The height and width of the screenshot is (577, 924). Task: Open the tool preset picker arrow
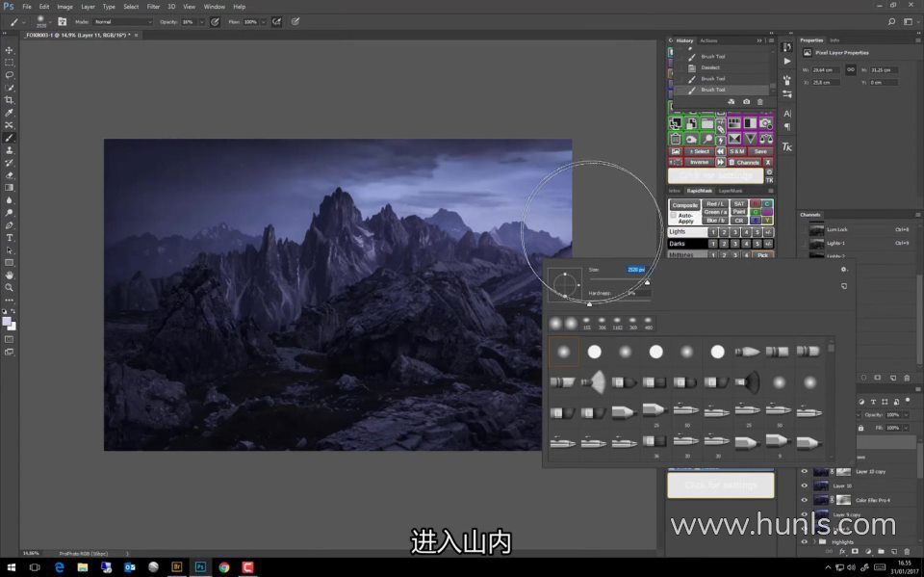point(23,22)
